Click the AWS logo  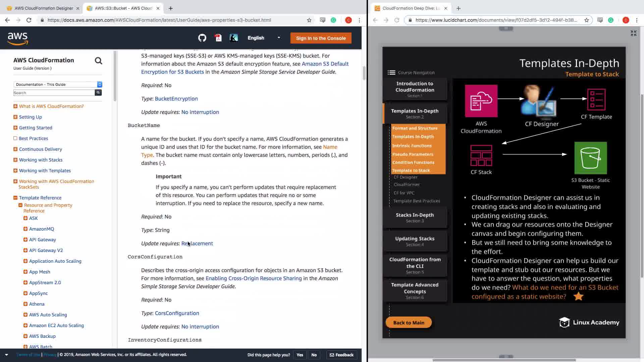pos(18,38)
